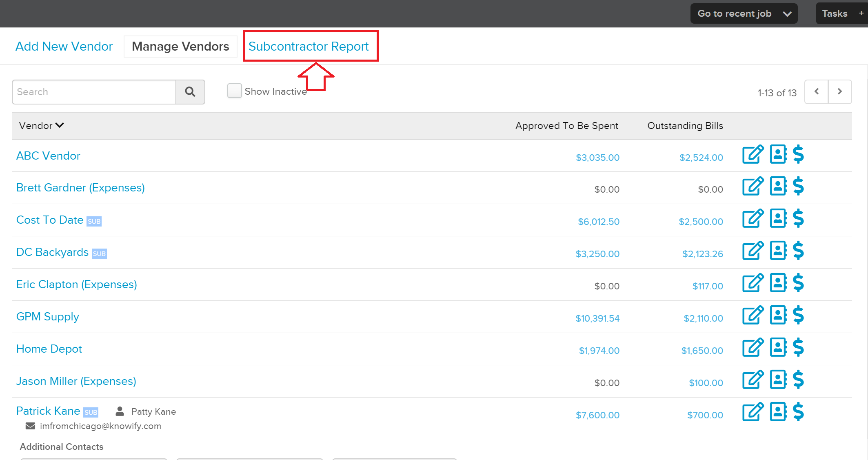The height and width of the screenshot is (460, 868).
Task: Click dollar icon for GPM Supply
Action: tap(798, 315)
